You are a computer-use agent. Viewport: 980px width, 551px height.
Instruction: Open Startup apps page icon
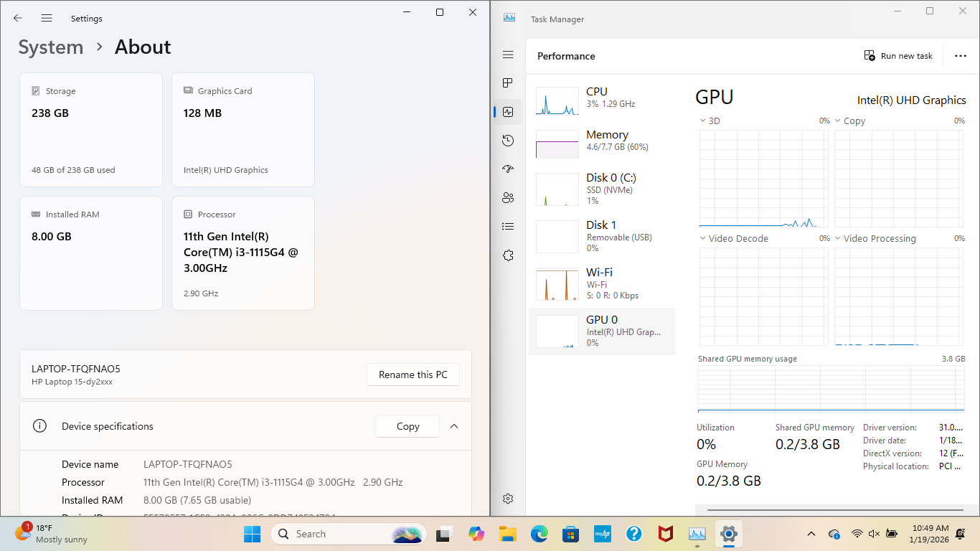[508, 169]
